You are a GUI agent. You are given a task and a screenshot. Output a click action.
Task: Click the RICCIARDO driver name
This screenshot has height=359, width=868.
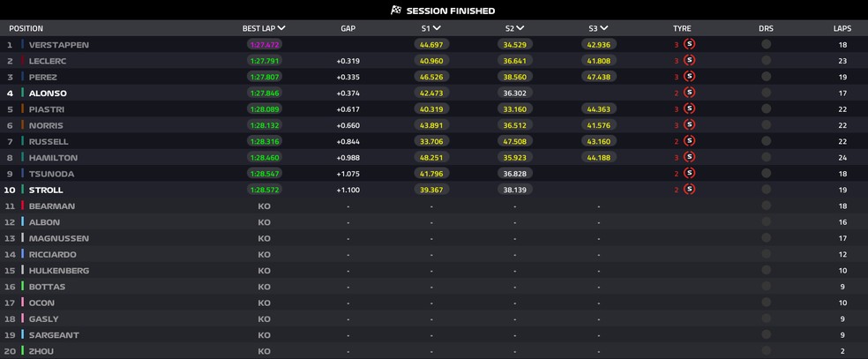coord(53,254)
